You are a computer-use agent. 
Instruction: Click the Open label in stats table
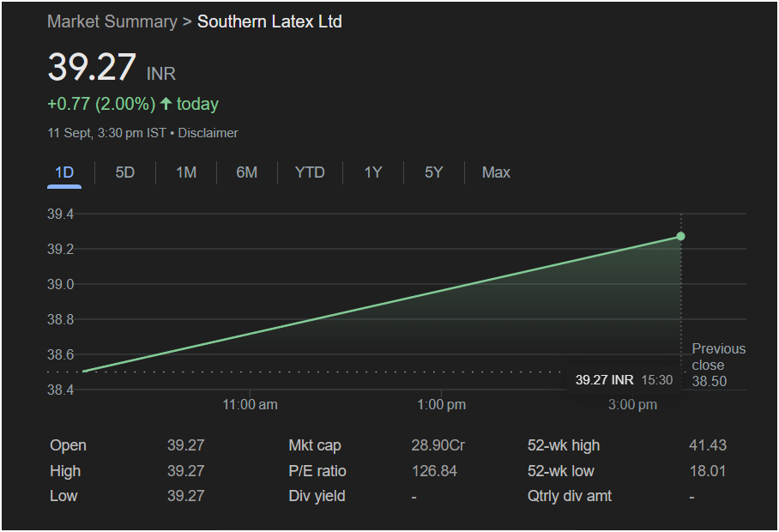68,445
